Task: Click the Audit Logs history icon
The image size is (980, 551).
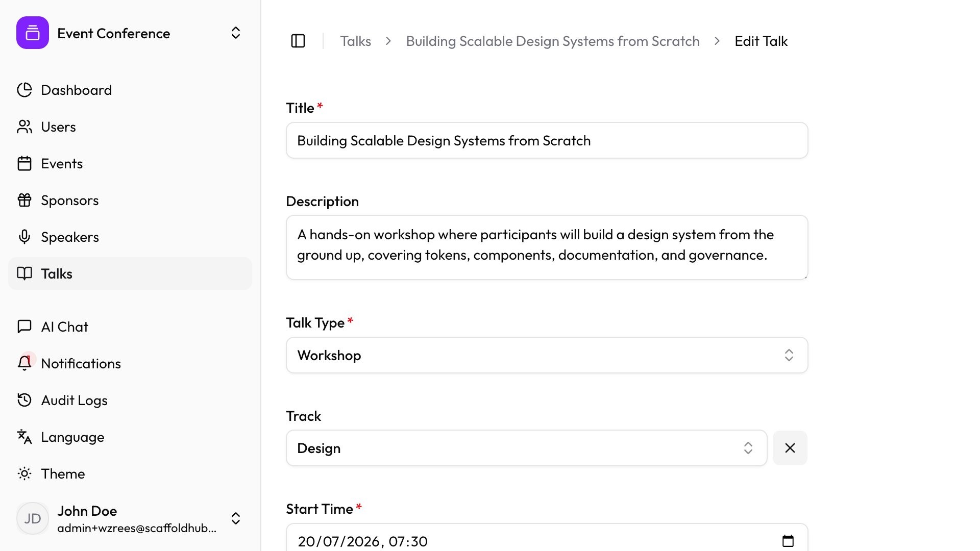Action: point(24,400)
